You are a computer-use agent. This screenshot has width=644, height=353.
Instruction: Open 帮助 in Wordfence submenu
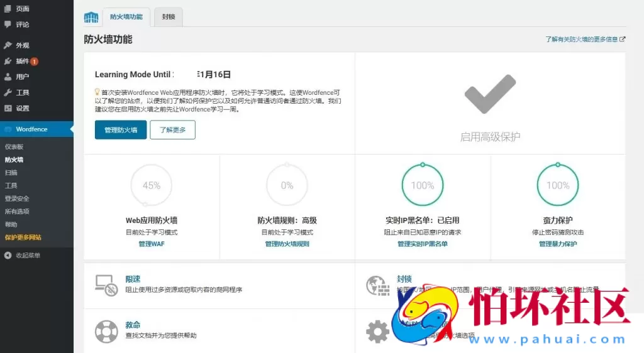pos(11,224)
